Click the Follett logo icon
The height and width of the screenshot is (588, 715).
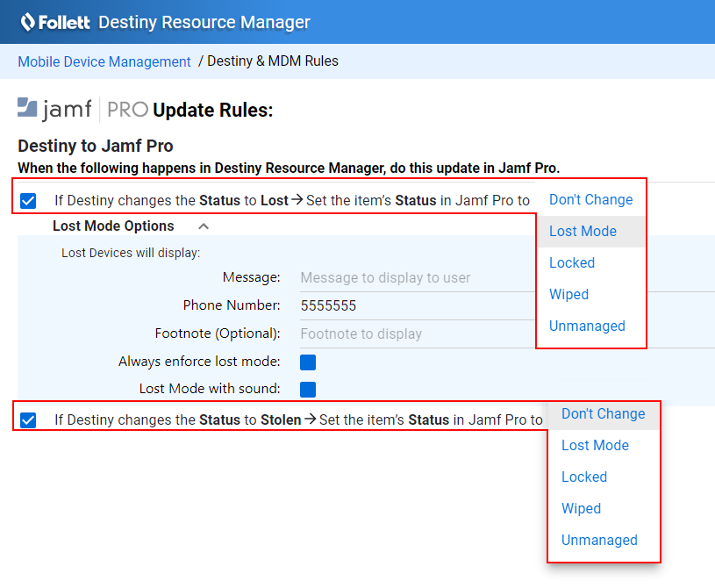tap(28, 22)
